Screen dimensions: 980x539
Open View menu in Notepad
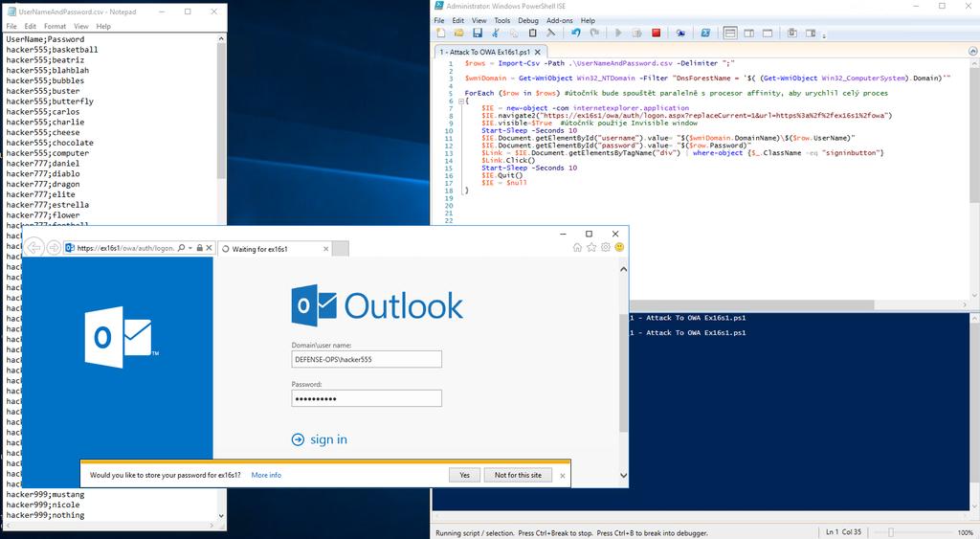coord(81,26)
